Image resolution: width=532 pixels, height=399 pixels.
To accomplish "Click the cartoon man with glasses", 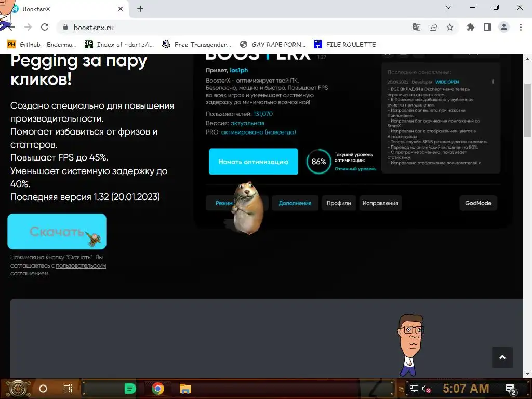I will (x=410, y=345).
